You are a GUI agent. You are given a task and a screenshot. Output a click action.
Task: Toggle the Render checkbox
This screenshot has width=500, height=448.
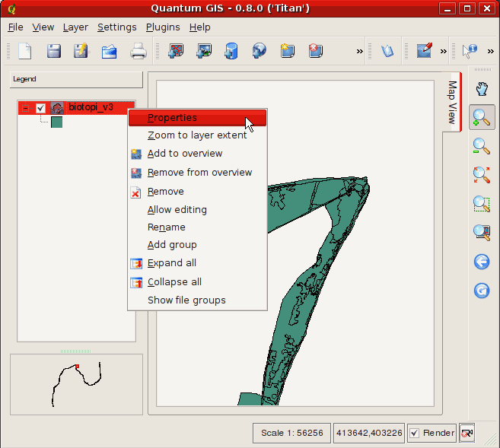tap(415, 433)
